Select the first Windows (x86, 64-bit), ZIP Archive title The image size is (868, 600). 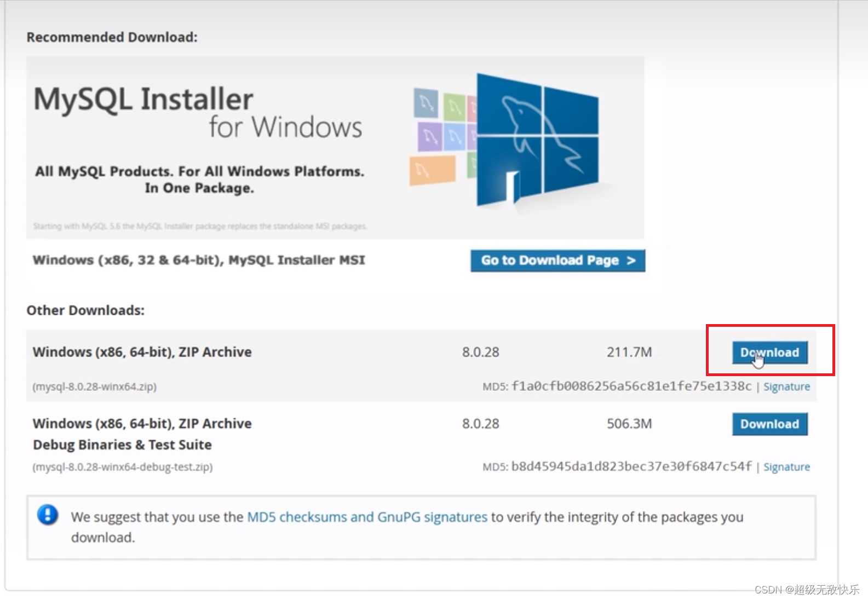(142, 352)
